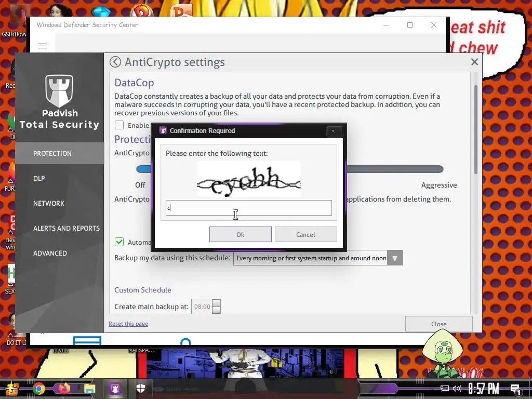
Task: Click the FUR desktop icon
Action: (x=10, y=177)
